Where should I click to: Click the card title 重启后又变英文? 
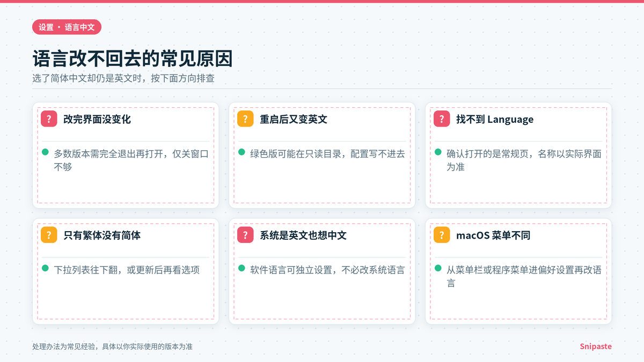pyautogui.click(x=294, y=119)
